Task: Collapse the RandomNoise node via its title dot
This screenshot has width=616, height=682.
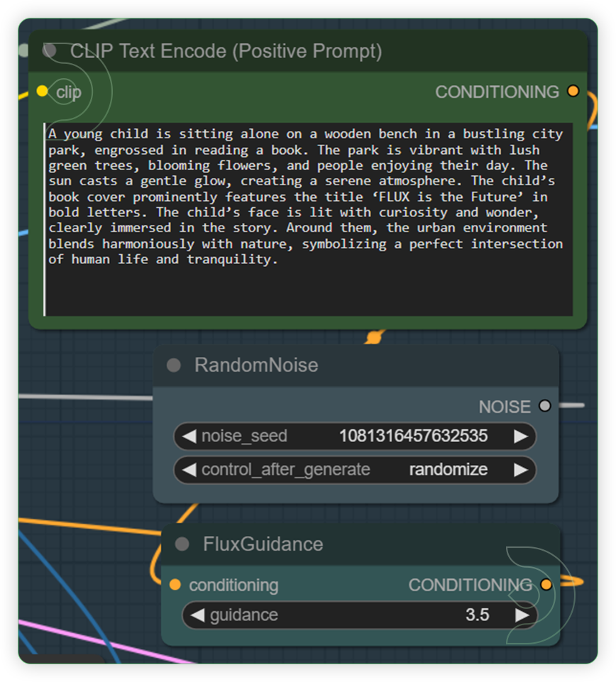Action: [173, 365]
